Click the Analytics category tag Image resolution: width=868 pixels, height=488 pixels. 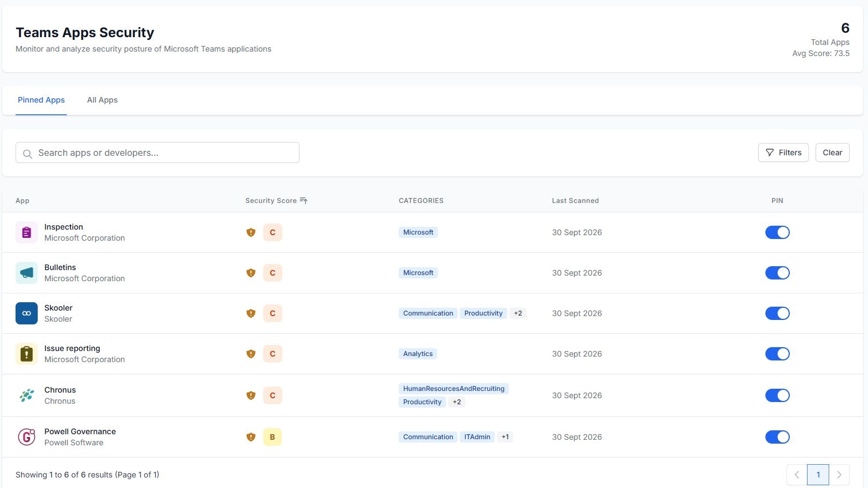418,354
